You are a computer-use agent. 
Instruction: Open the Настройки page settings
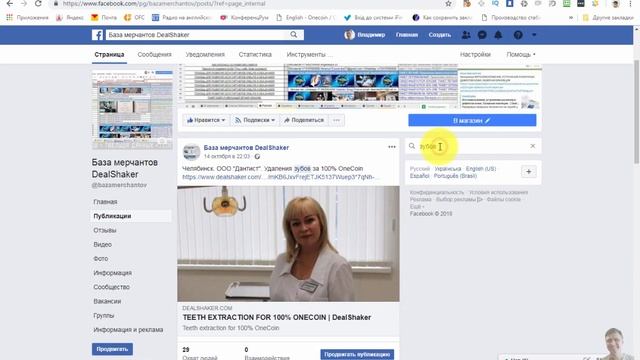[x=475, y=54]
